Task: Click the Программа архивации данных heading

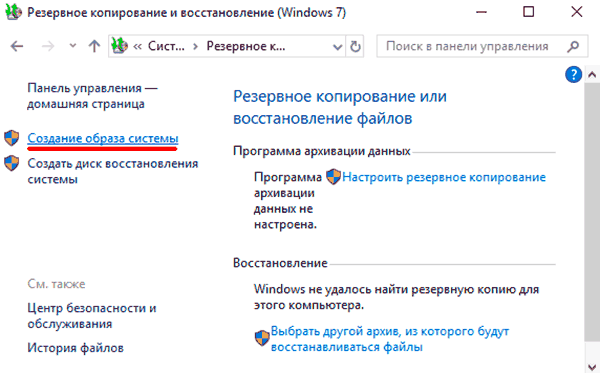Action: pos(322,151)
